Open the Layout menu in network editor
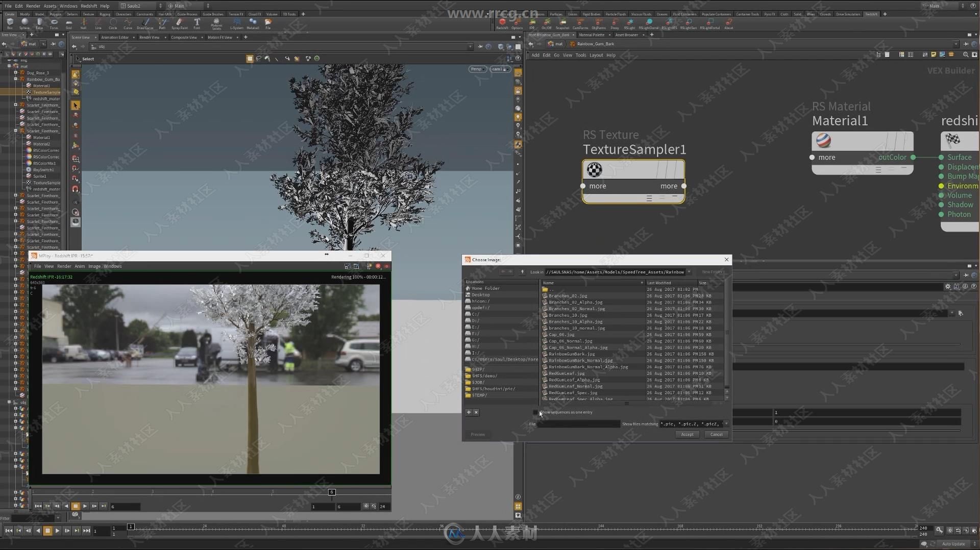The width and height of the screenshot is (980, 550). point(596,55)
